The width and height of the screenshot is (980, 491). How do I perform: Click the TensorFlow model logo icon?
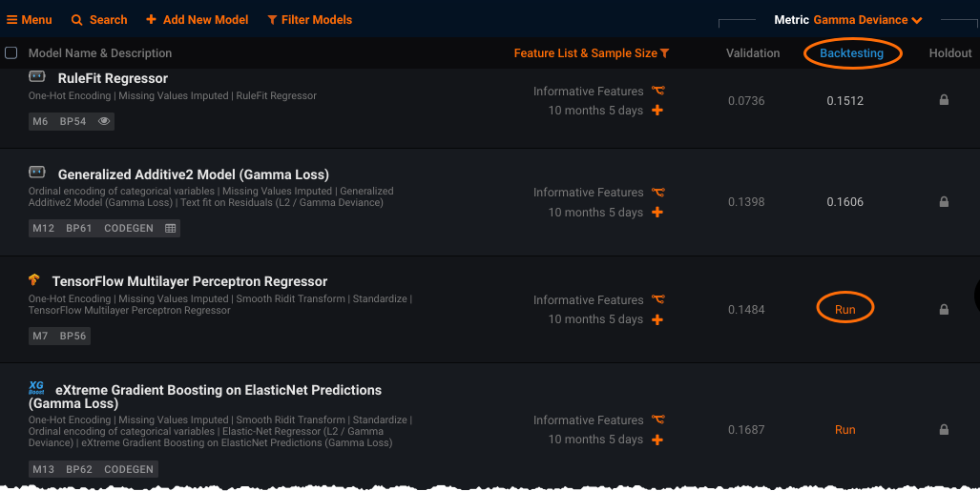pos(34,280)
